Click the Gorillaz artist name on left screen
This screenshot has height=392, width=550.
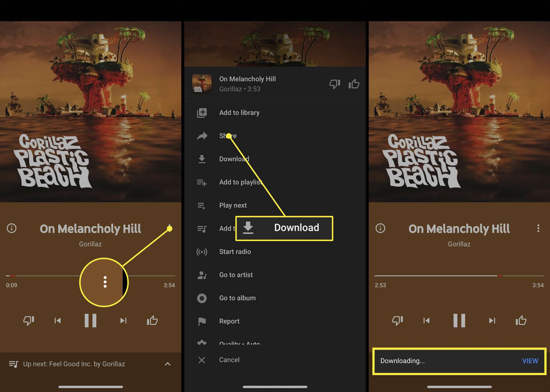click(90, 244)
